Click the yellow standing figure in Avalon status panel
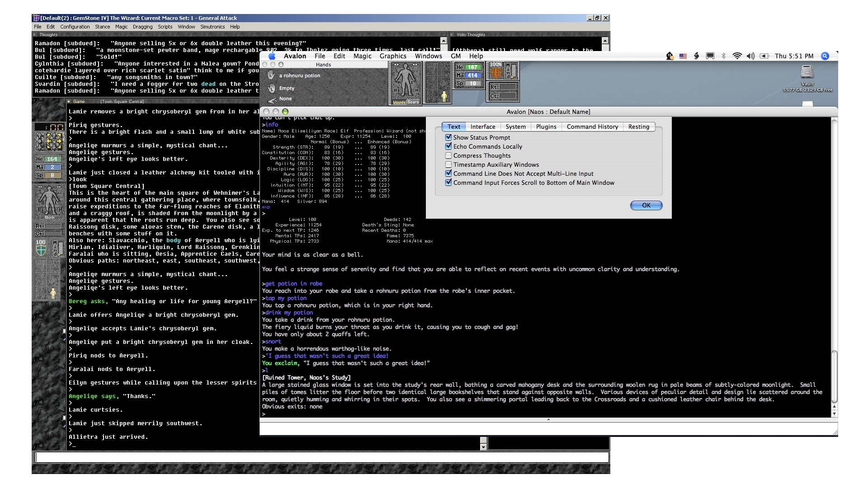 (x=444, y=96)
